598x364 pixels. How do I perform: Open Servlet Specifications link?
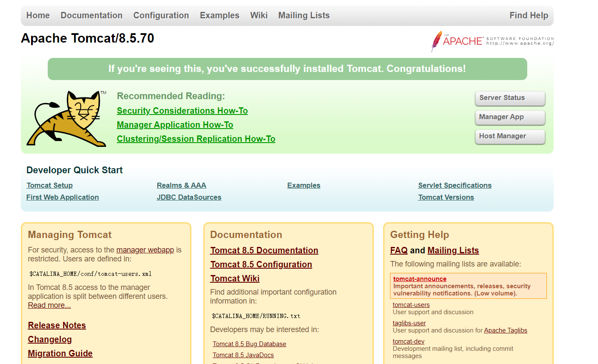(455, 185)
